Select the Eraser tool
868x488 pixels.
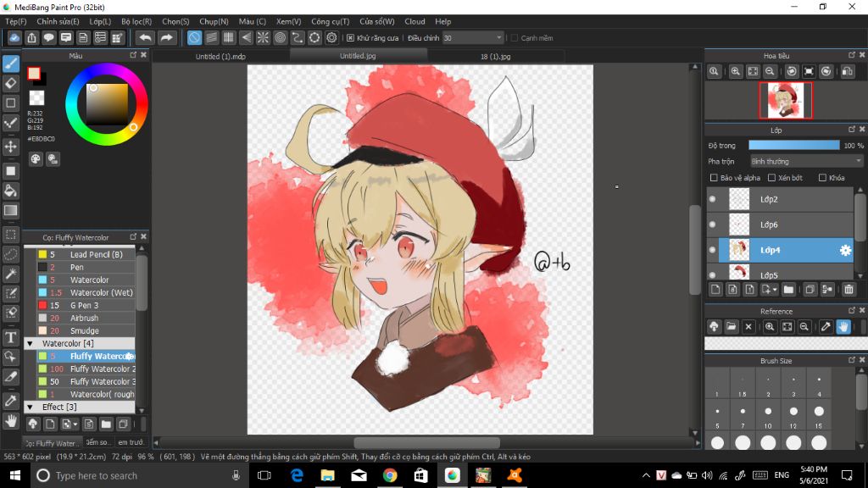click(10, 84)
